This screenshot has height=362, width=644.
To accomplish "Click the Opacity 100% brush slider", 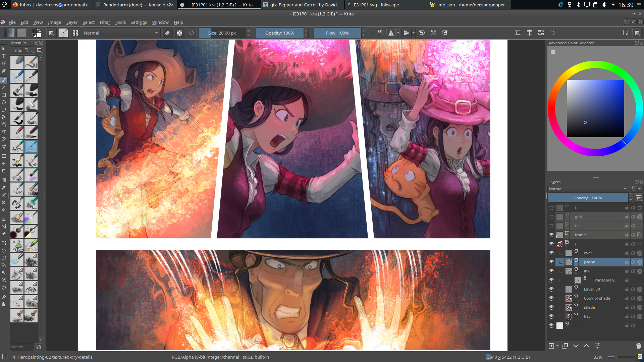I will (279, 33).
